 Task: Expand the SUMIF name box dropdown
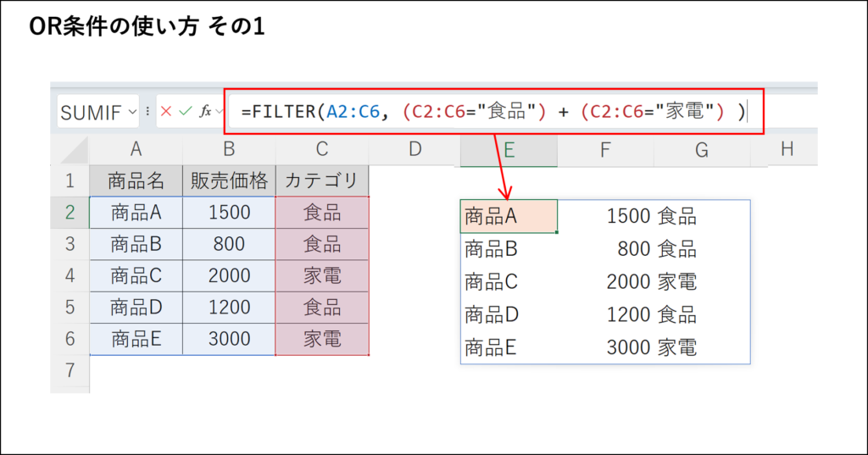tap(132, 112)
